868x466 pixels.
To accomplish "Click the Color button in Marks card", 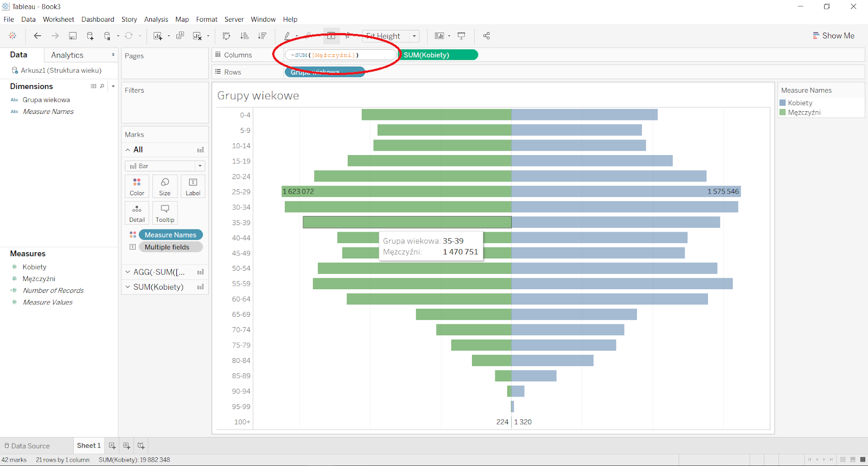I will pos(137,186).
